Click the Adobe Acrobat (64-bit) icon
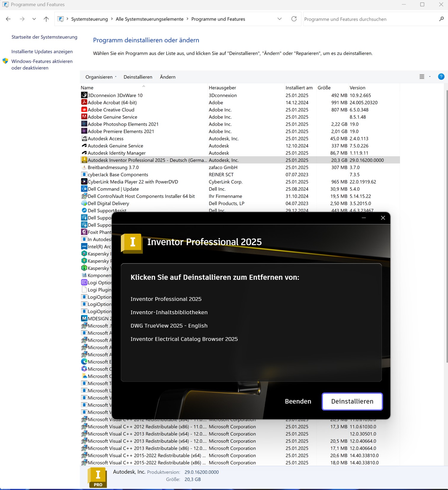448x490 pixels. tap(84, 102)
